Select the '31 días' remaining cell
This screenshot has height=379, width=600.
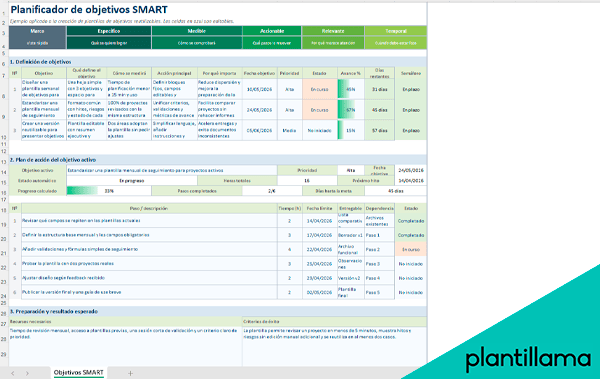[380, 89]
